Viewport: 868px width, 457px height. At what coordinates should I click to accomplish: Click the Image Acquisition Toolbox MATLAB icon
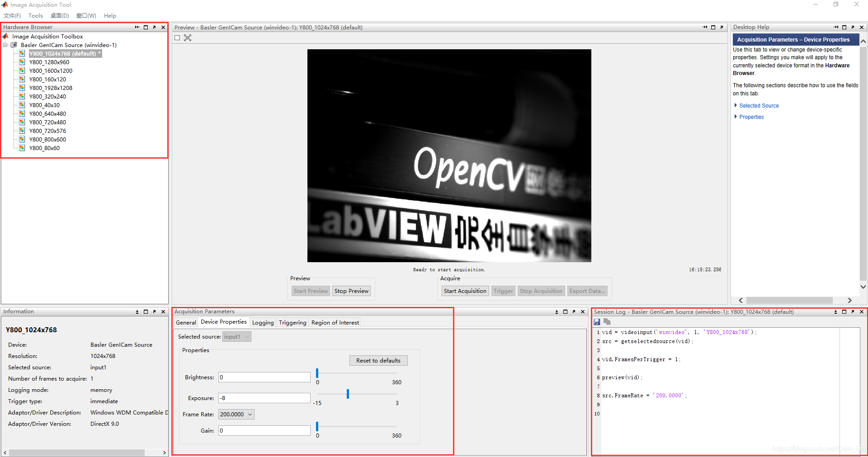6,36
